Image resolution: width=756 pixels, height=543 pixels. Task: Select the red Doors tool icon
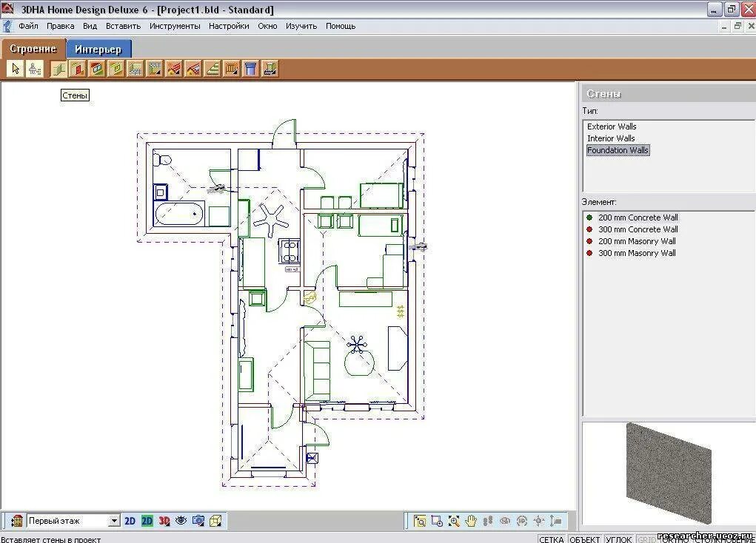click(78, 69)
